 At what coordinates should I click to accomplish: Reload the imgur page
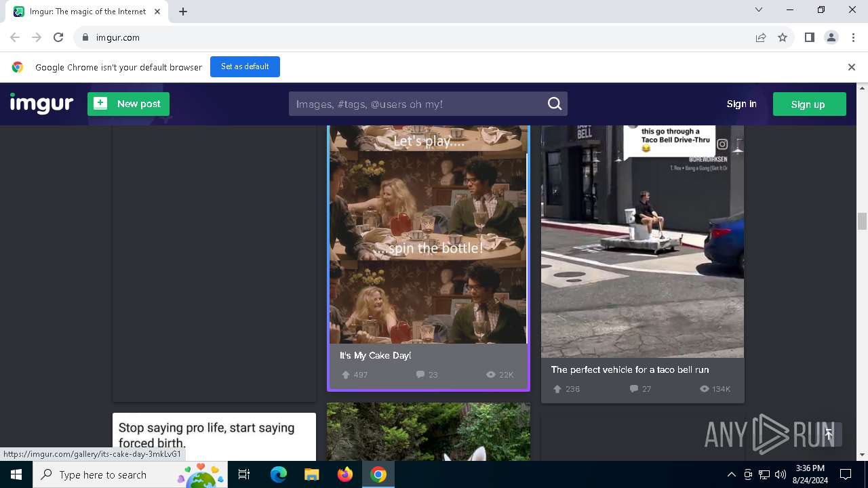58,37
